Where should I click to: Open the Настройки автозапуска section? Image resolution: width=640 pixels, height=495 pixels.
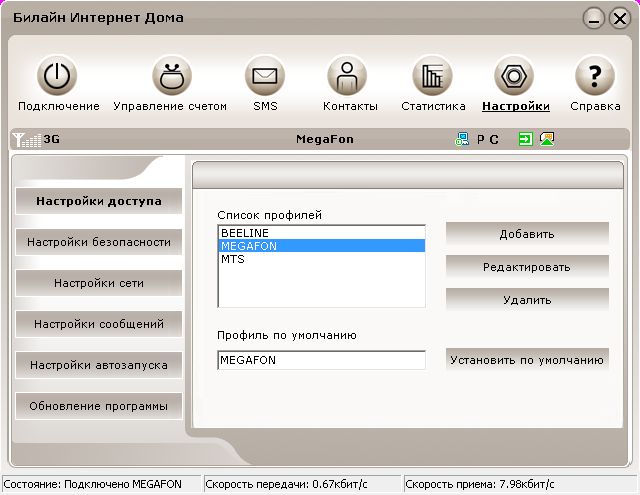point(99,365)
